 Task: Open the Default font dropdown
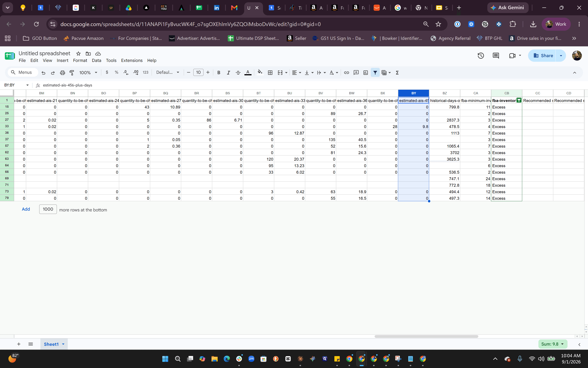[168, 72]
